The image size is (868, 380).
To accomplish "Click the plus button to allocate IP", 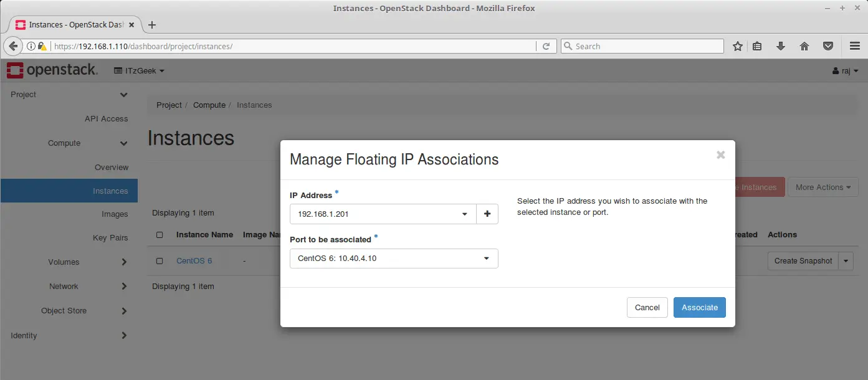I will (x=487, y=214).
